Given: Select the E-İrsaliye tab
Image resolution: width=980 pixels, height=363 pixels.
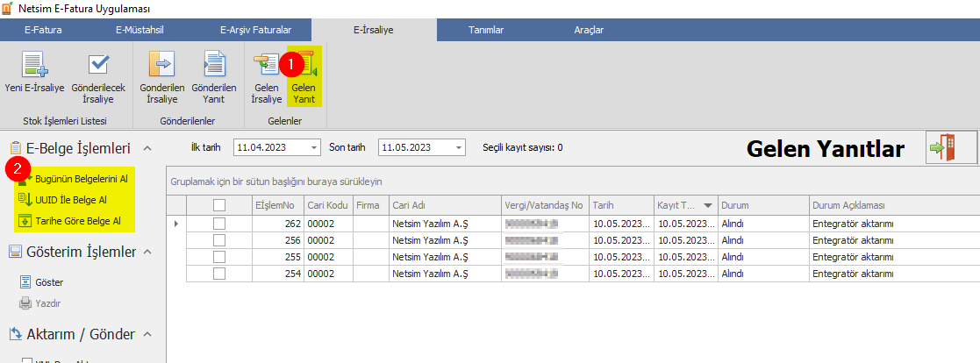Looking at the screenshot, I should pos(374,29).
